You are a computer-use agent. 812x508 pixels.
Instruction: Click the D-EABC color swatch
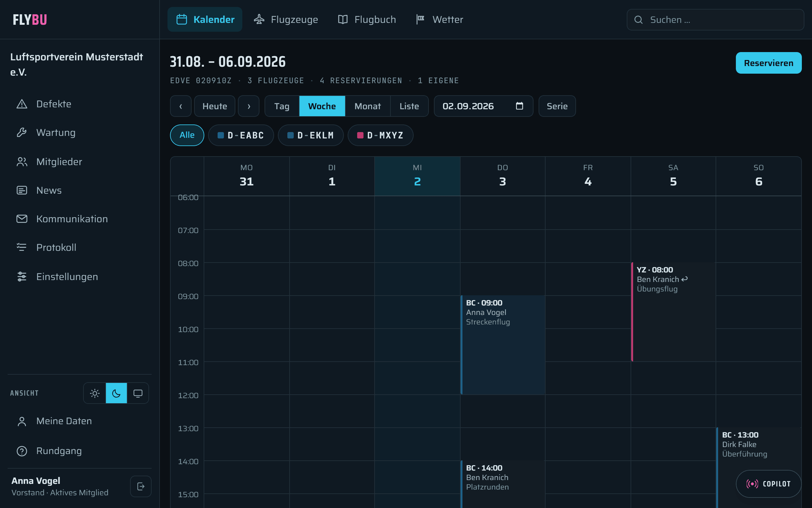click(220, 135)
